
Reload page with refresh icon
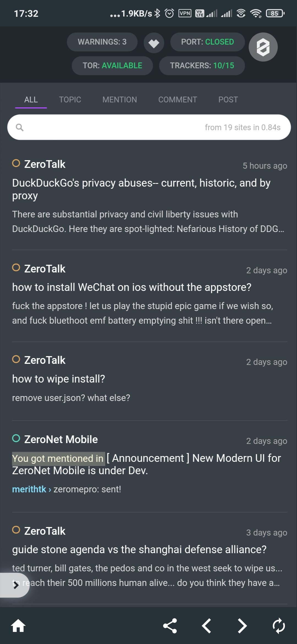[x=279, y=626]
